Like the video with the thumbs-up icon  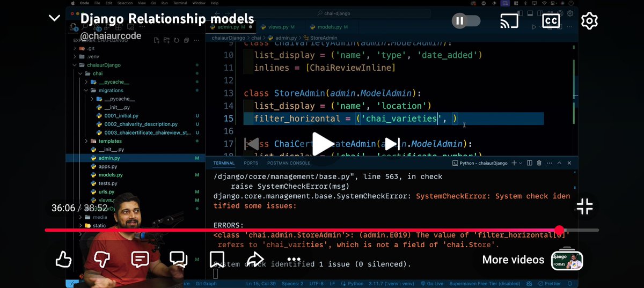(64, 260)
